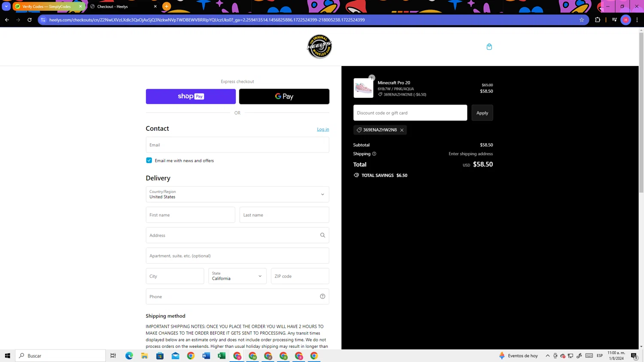Click the Last name field
644x362 pixels.
(x=284, y=215)
